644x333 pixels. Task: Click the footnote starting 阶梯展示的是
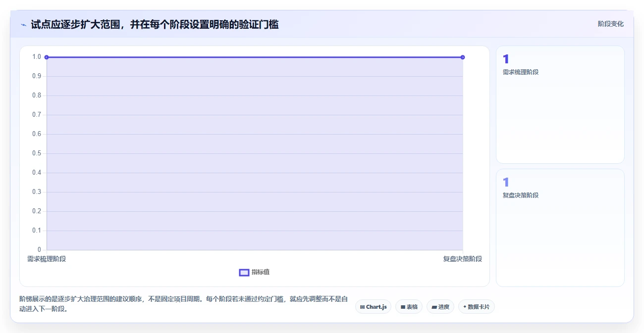click(184, 304)
